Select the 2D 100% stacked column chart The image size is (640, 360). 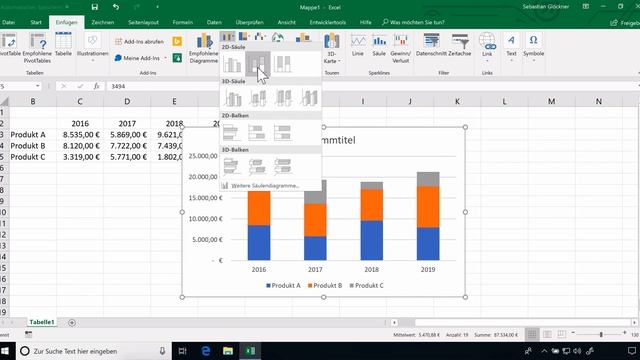[x=283, y=64]
